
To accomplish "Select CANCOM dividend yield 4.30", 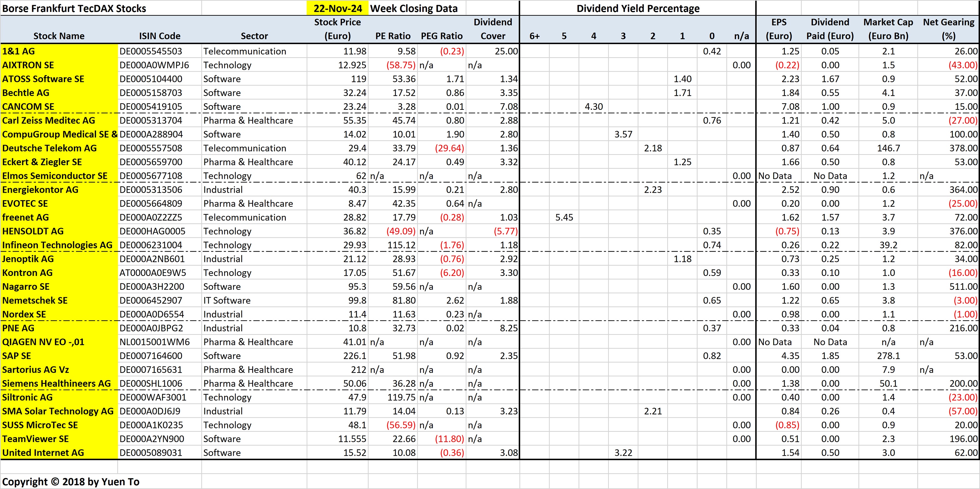I will click(593, 107).
